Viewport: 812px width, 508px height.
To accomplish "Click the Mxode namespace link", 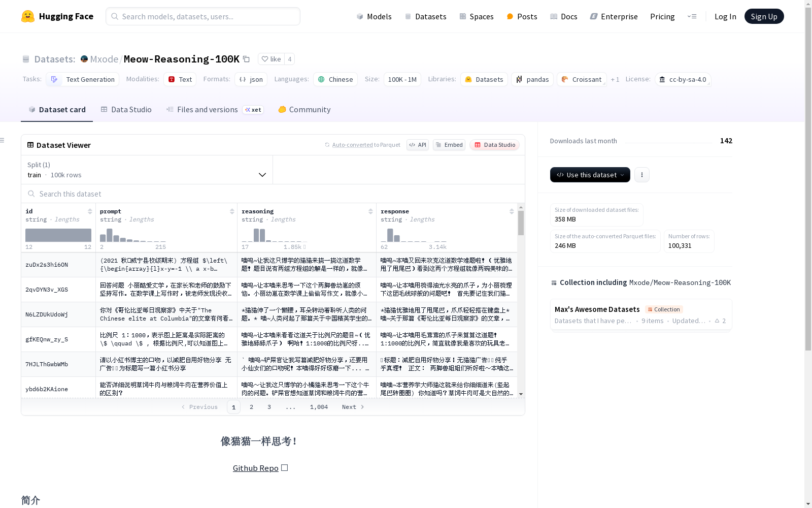I will click(104, 59).
